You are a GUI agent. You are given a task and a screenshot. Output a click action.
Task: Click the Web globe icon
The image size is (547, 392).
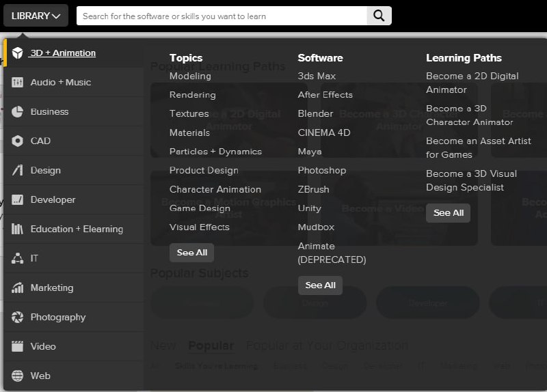pyautogui.click(x=17, y=376)
